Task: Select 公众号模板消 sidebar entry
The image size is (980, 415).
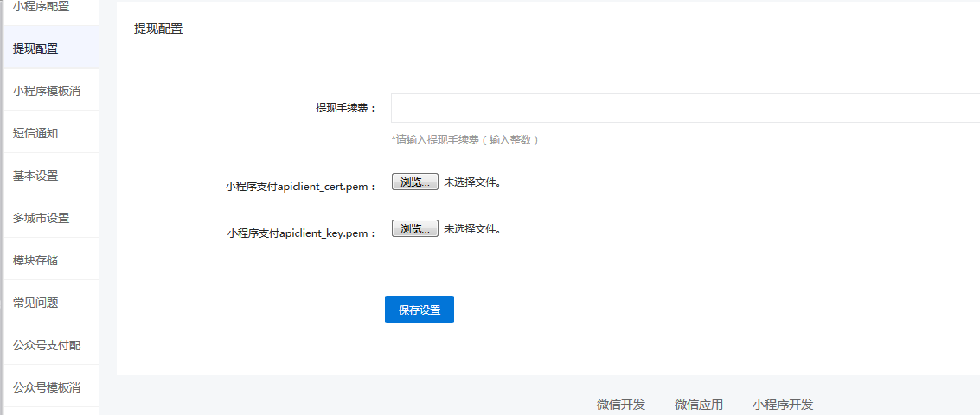Action: click(x=51, y=386)
